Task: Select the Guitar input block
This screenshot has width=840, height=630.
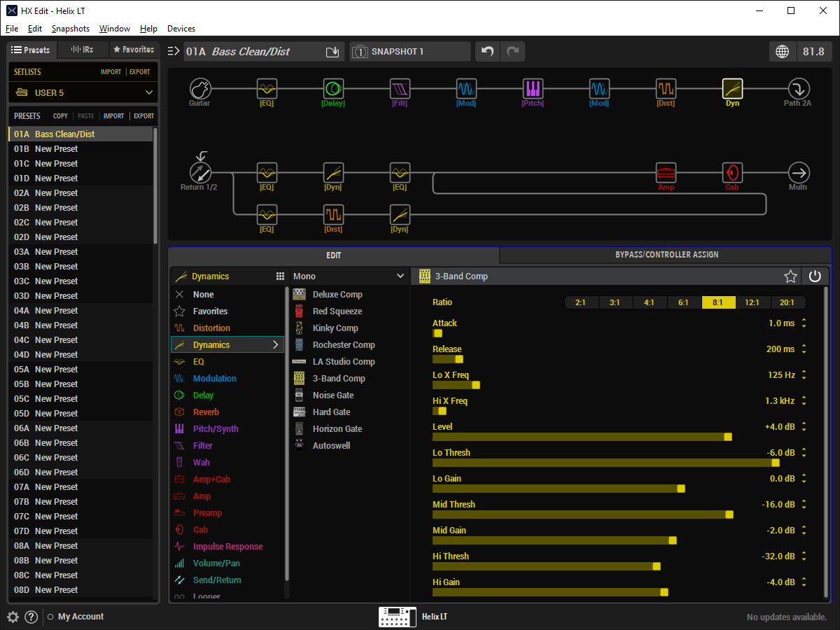Action: (x=200, y=89)
